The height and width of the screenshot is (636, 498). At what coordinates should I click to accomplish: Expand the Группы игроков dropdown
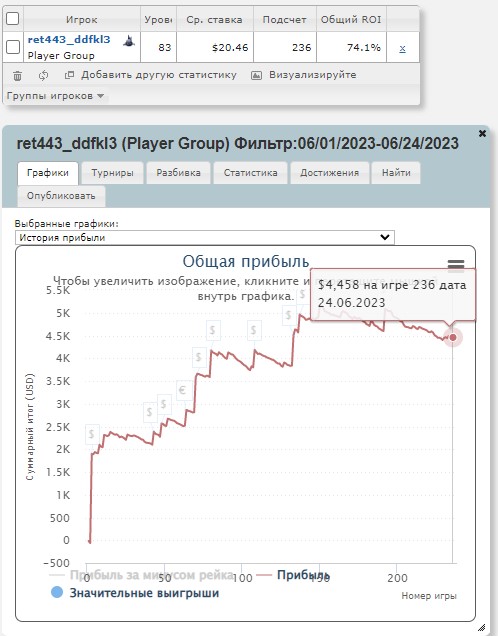pos(55,96)
